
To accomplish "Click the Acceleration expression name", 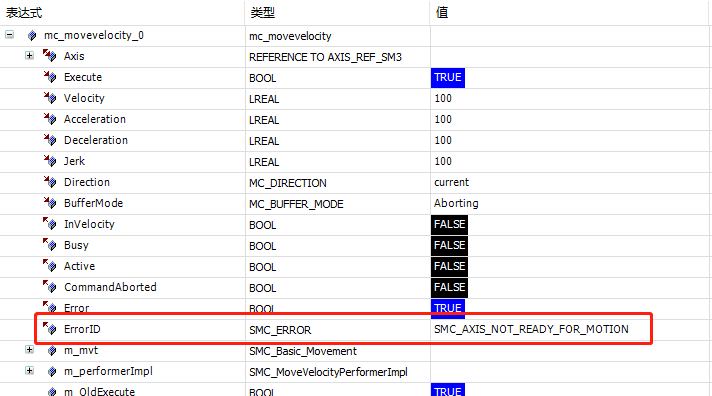I will tap(94, 119).
